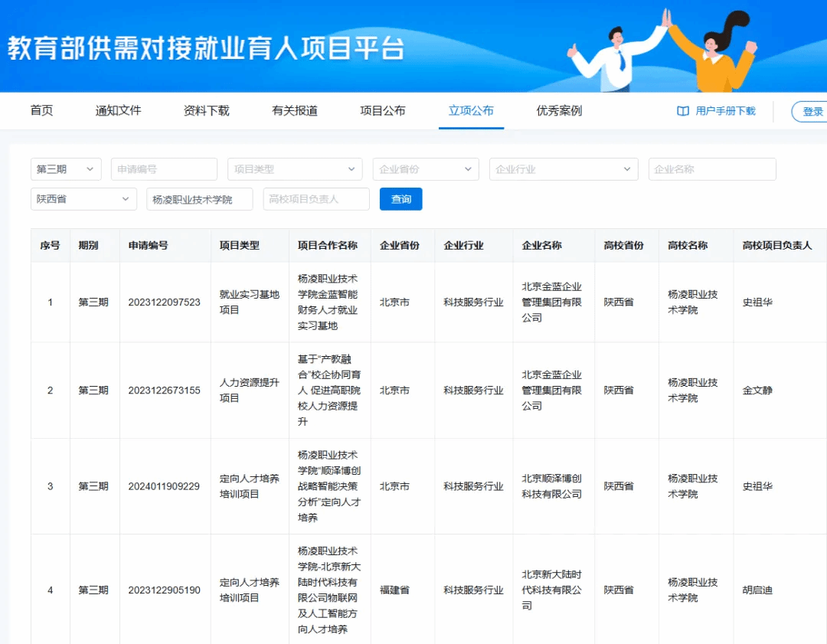Click the user manual book icon
The image size is (827, 644).
[x=683, y=112]
